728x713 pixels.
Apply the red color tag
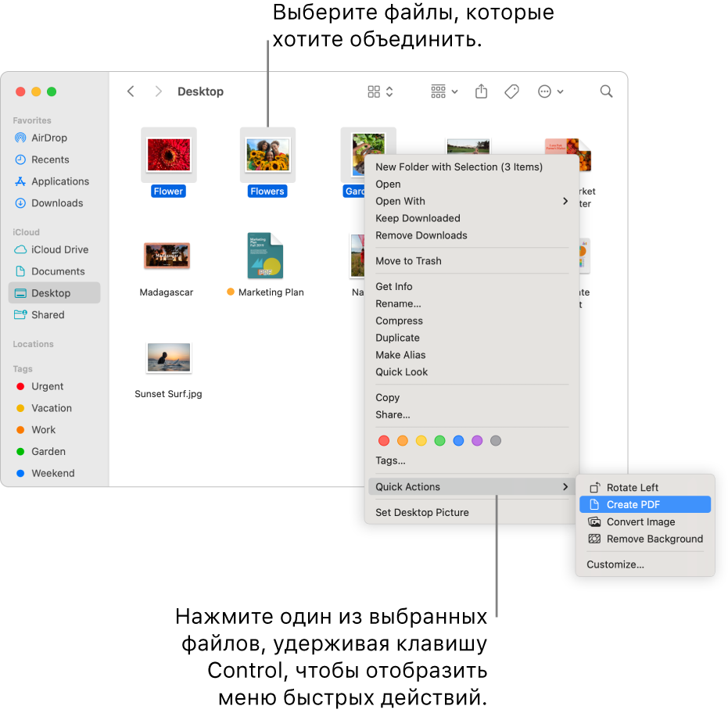click(x=384, y=440)
